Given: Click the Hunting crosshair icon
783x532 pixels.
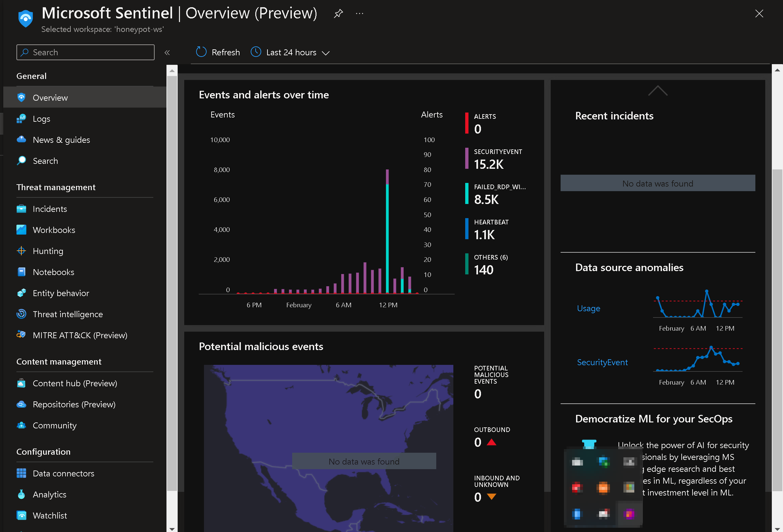Looking at the screenshot, I should (21, 251).
